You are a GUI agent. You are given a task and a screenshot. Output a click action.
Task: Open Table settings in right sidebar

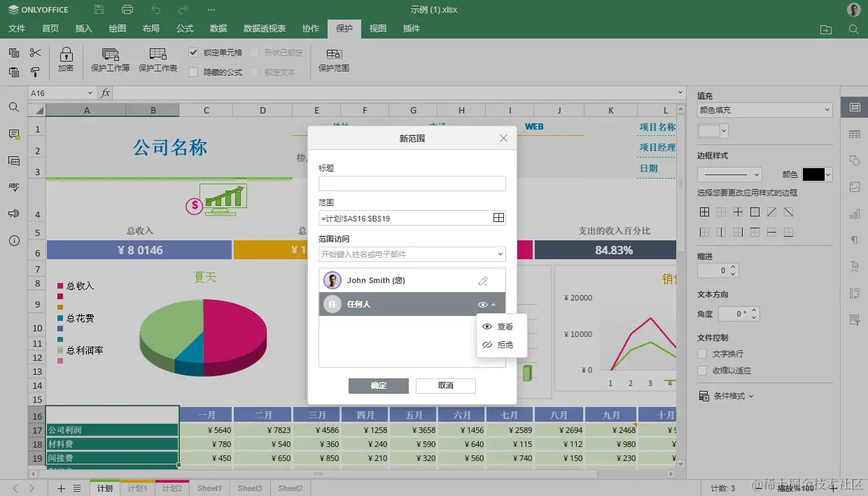855,133
